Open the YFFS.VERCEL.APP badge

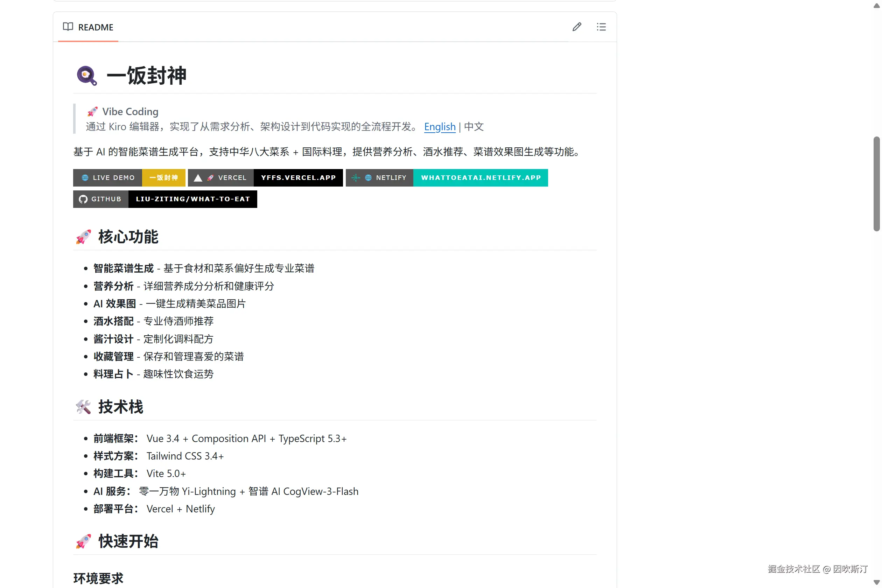tap(266, 178)
